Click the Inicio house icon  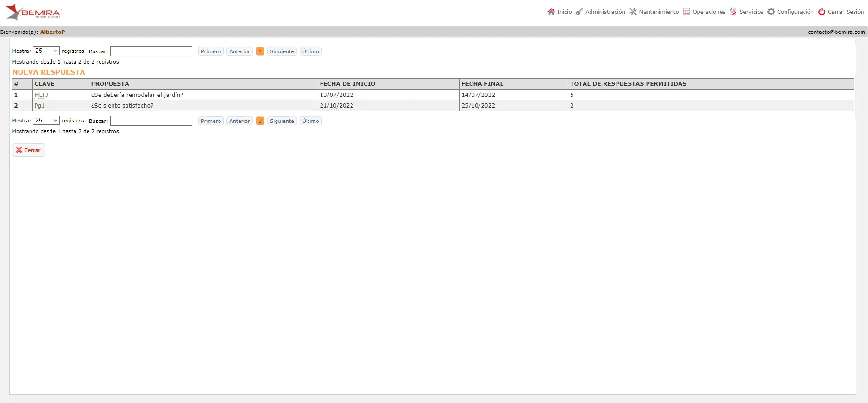coord(551,12)
